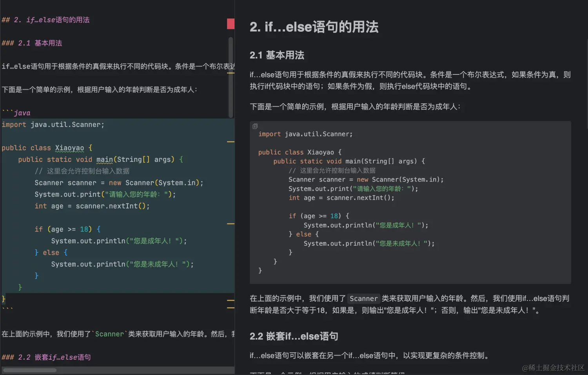Click the '2. if...else语句的用法' preview heading
This screenshot has height=375, width=588.
314,27
